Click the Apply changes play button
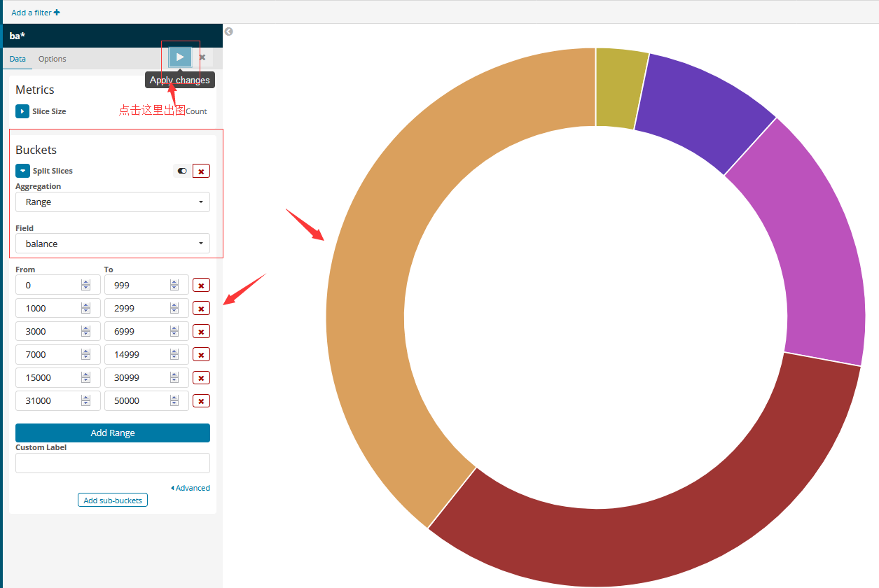This screenshot has width=879, height=588. coord(180,57)
